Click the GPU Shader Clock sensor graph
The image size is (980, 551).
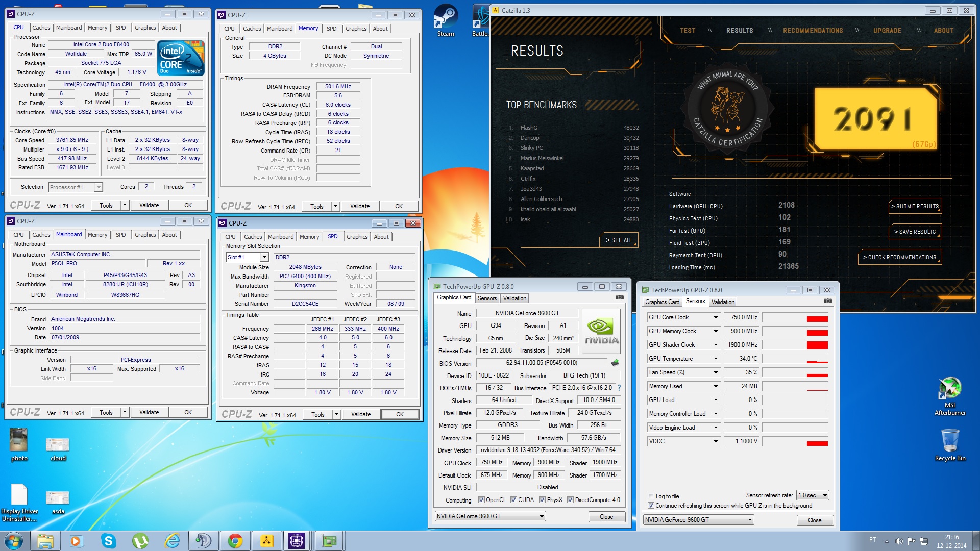795,345
